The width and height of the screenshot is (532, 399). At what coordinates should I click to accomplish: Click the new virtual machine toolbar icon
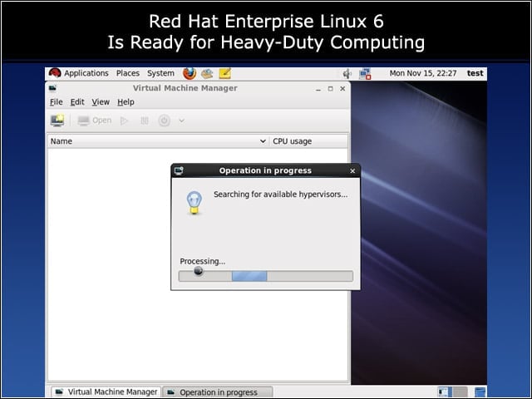[57, 121]
